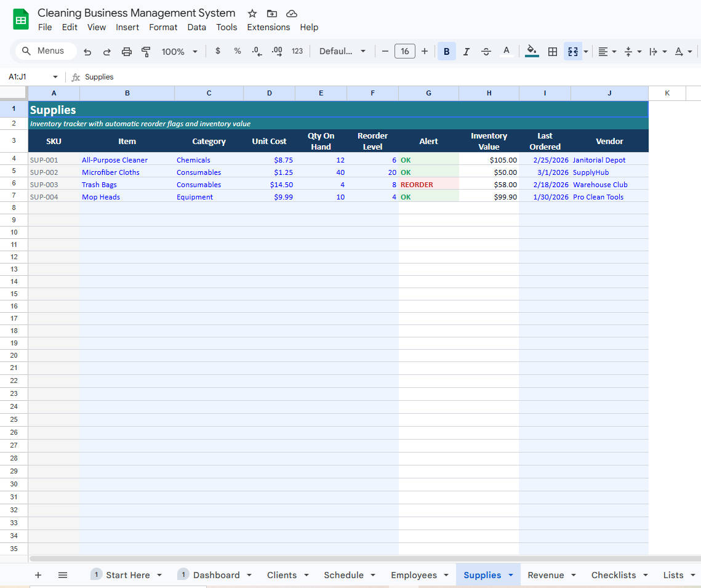Increase decimal places
Screen dimensions: 701x588
point(277,52)
